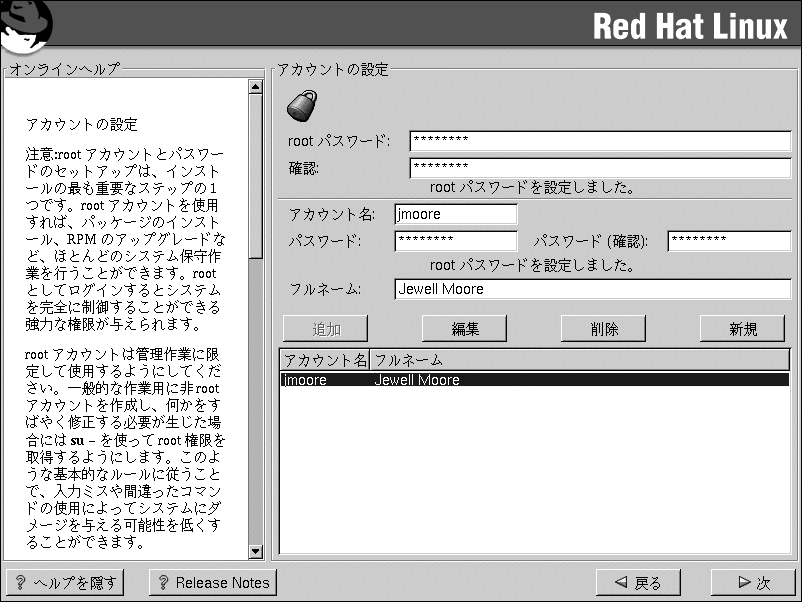Select the jmoore row in account list
Viewport: 802px width, 602px height.
point(534,380)
